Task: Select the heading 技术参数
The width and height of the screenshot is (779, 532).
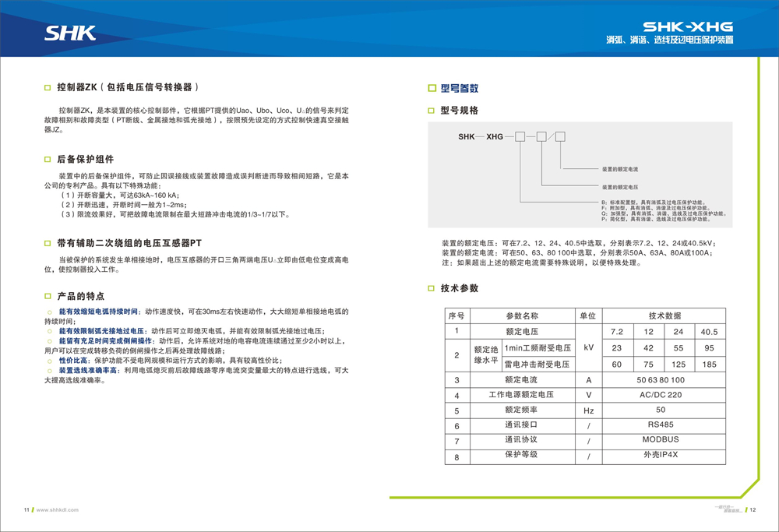Action: tap(460, 289)
